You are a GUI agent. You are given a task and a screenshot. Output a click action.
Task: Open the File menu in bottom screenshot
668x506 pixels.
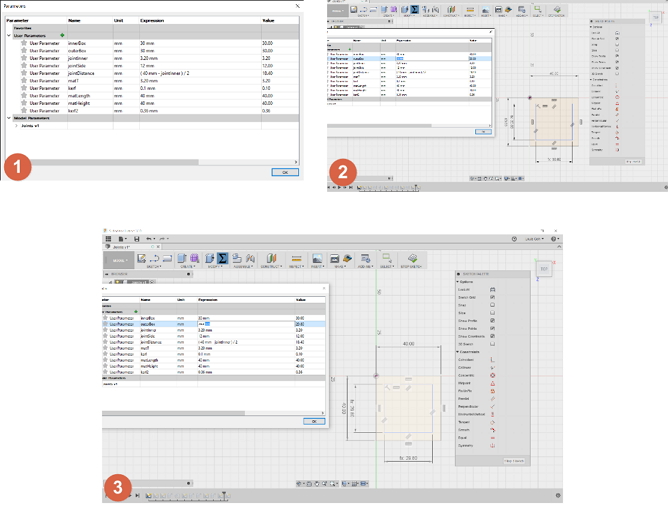(123, 239)
